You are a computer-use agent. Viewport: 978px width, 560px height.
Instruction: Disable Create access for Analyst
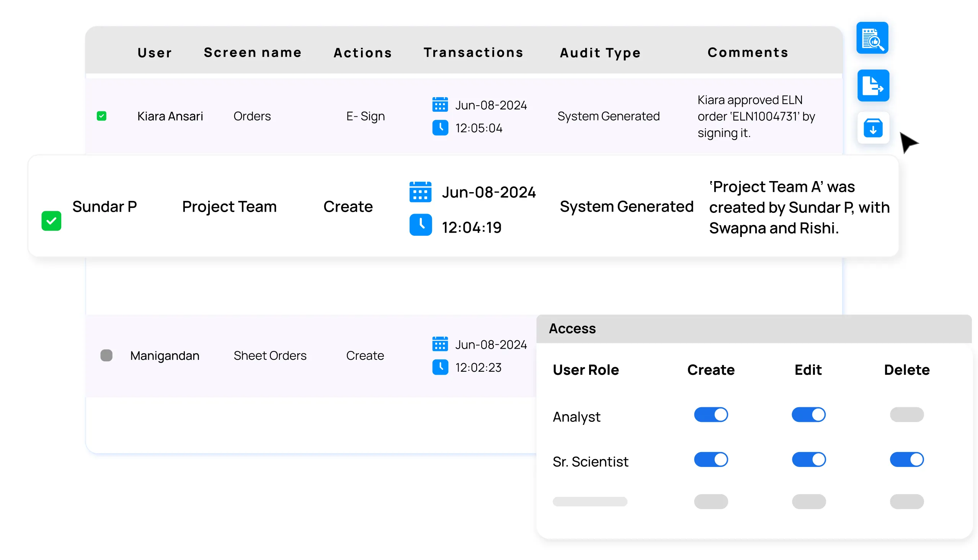click(x=711, y=415)
